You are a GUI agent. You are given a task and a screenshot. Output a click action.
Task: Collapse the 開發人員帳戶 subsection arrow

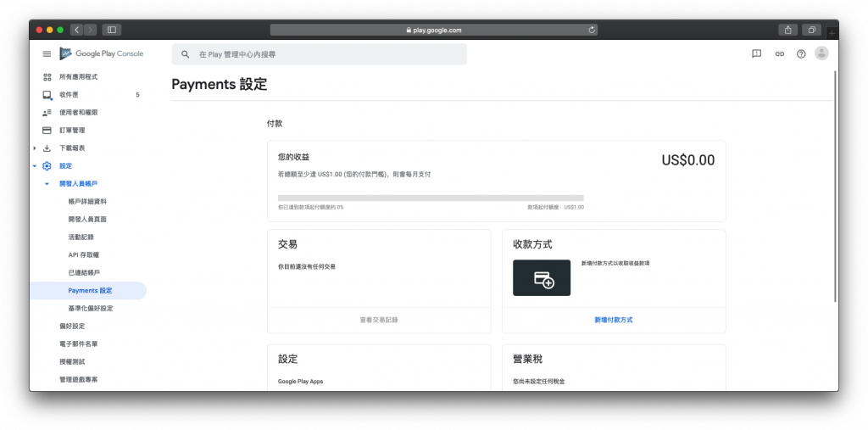coord(47,183)
